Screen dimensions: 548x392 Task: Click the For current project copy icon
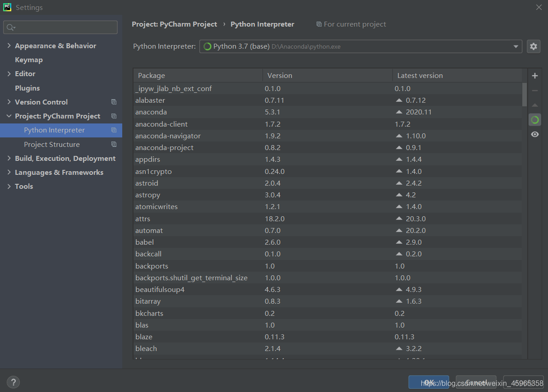point(319,24)
